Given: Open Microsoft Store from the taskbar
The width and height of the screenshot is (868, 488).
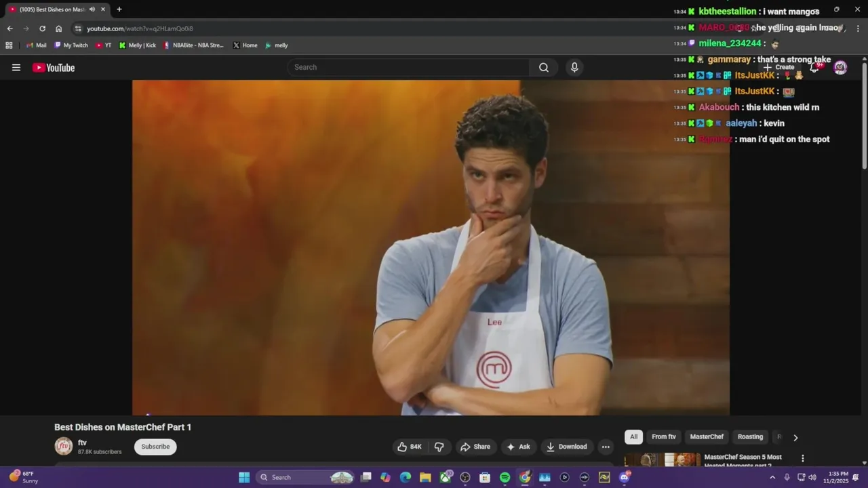Looking at the screenshot, I should click(485, 477).
